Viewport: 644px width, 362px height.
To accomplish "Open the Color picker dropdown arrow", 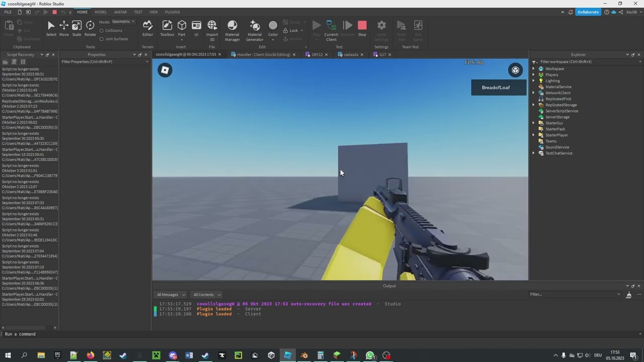I will pos(273,39).
